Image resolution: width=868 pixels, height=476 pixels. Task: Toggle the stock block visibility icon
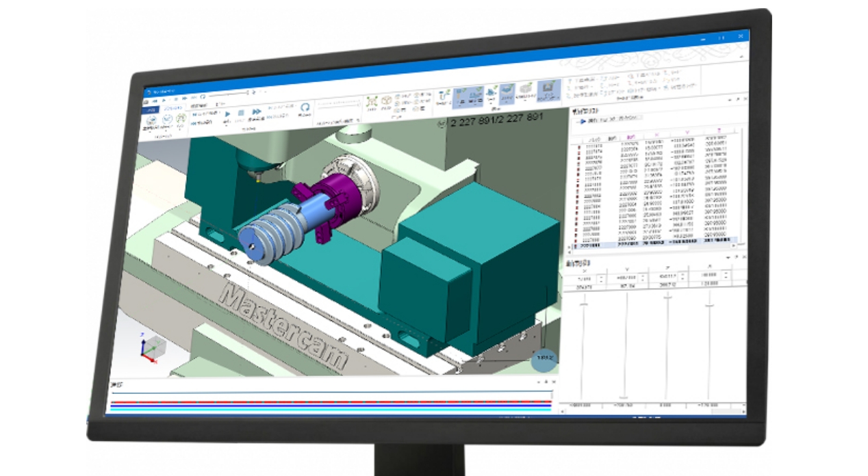(526, 90)
